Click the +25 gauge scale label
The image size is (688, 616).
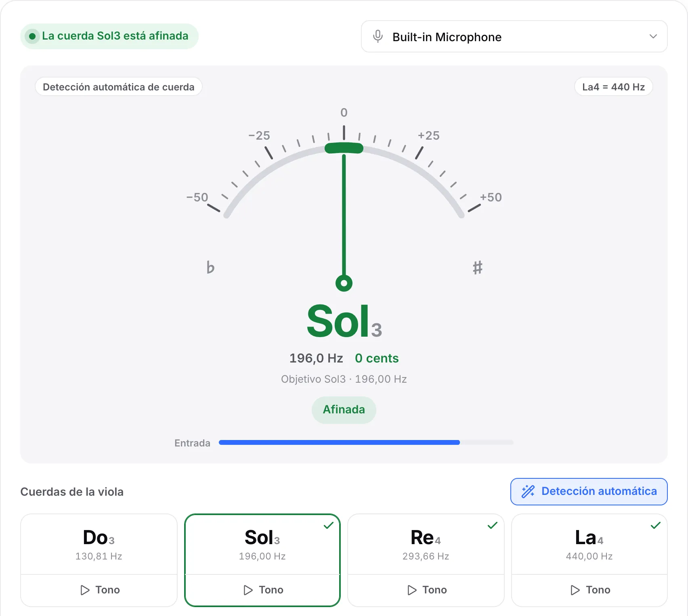pos(428,135)
